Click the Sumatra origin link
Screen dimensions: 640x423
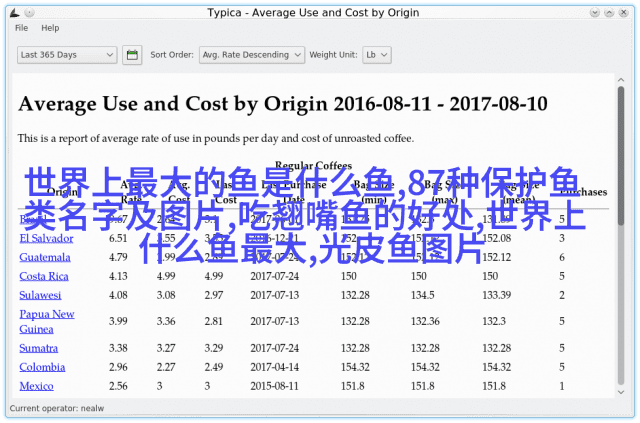click(39, 348)
